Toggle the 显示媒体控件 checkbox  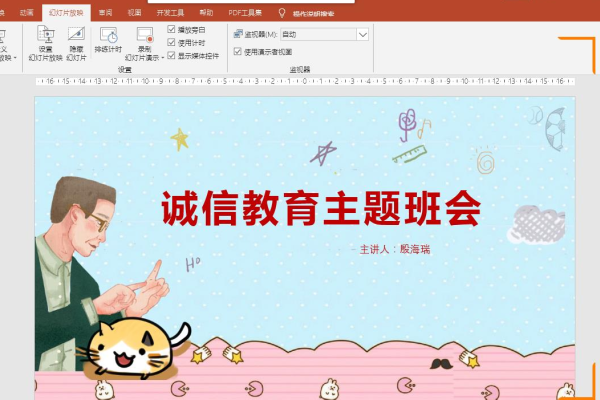point(170,55)
